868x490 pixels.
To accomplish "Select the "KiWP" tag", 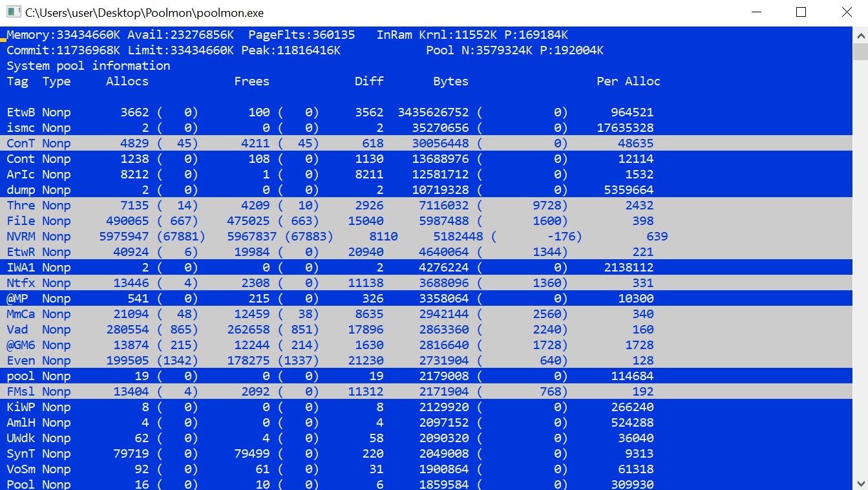I will (21, 407).
